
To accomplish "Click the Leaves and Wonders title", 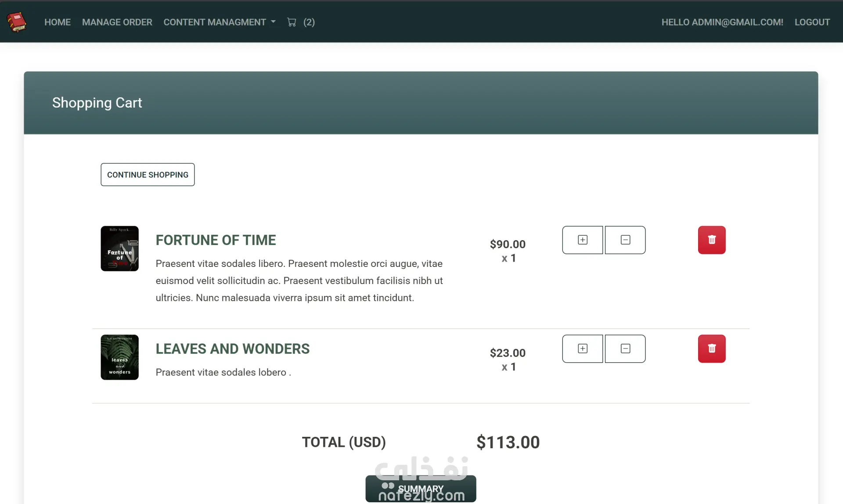I will [x=232, y=349].
